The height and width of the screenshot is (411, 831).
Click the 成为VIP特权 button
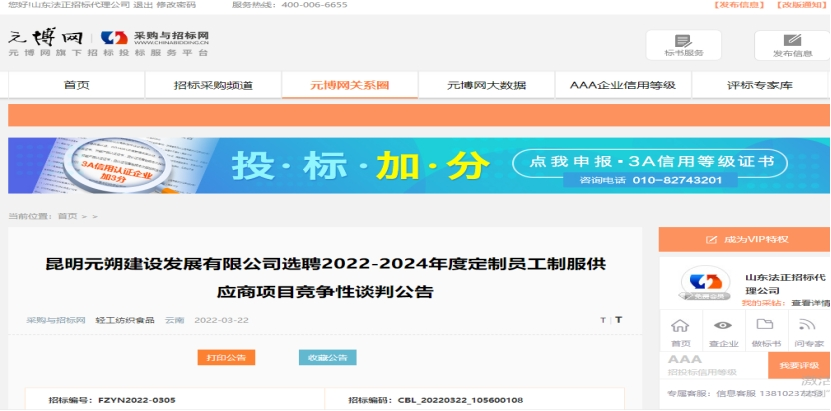[x=744, y=240]
